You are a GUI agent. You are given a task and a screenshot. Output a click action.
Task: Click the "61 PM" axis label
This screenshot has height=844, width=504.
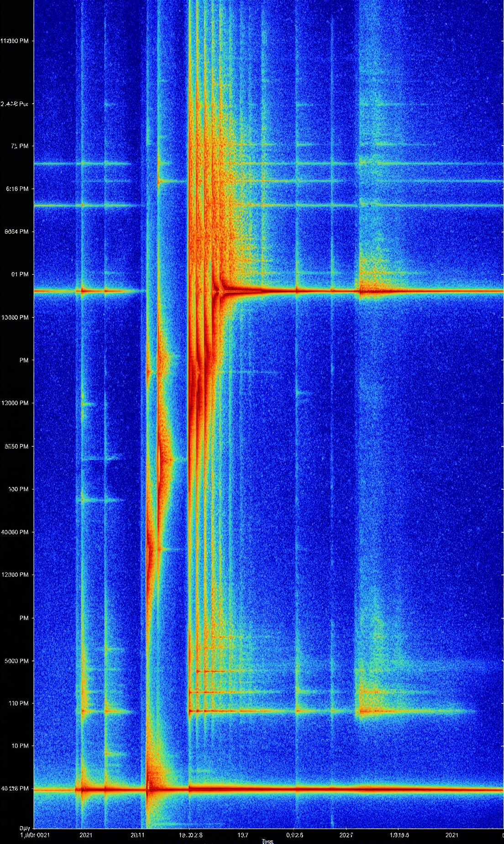[x=20, y=274]
